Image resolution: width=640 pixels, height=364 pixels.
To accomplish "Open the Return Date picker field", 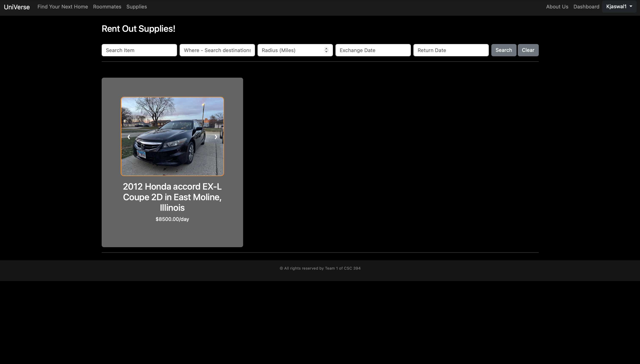I will (451, 50).
